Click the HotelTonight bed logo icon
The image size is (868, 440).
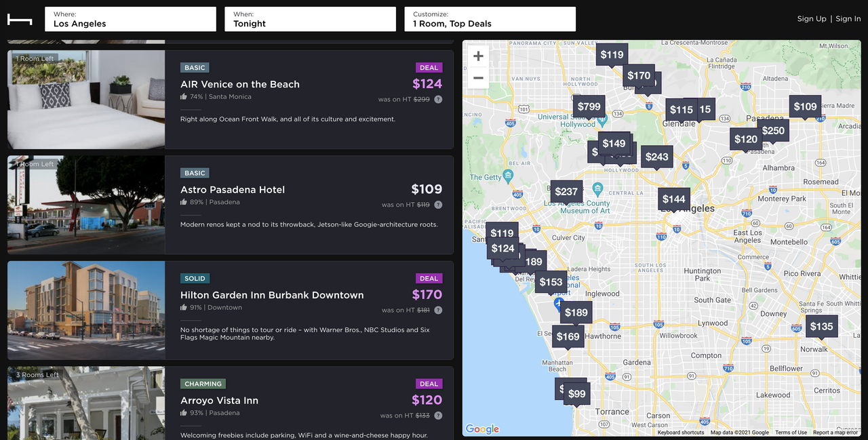tap(20, 19)
